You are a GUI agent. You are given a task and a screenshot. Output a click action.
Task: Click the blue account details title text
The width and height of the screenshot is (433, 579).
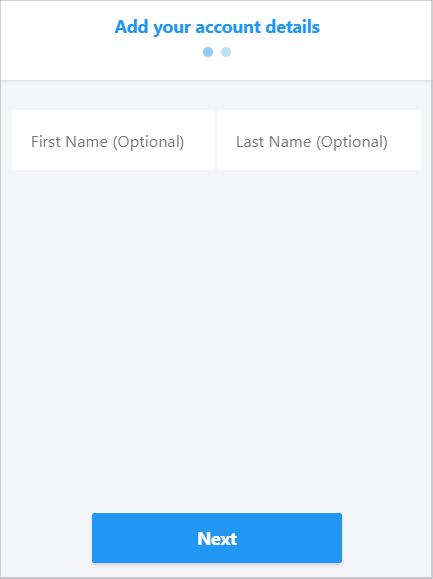[217, 27]
